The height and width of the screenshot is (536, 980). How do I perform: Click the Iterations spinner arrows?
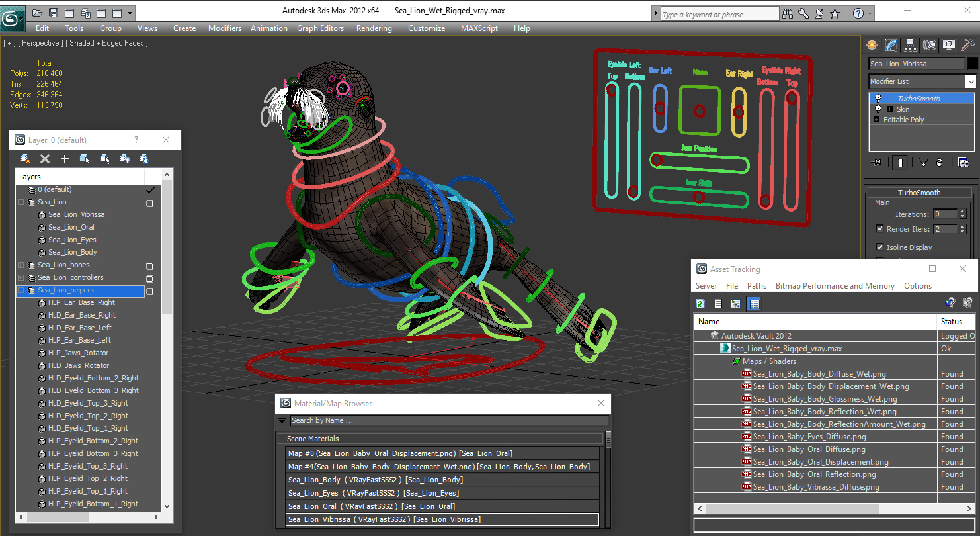click(x=962, y=214)
